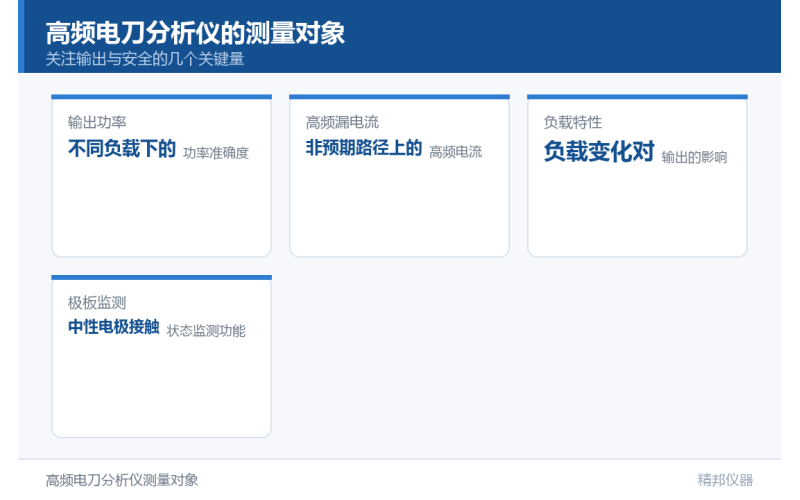Click the text 功率准确度

click(x=216, y=153)
